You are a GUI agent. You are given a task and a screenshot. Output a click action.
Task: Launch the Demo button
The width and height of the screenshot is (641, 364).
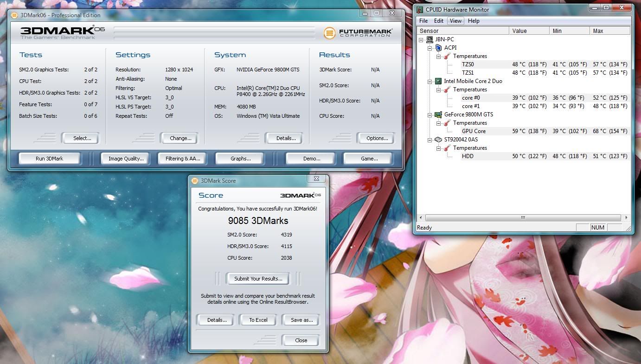click(x=312, y=159)
